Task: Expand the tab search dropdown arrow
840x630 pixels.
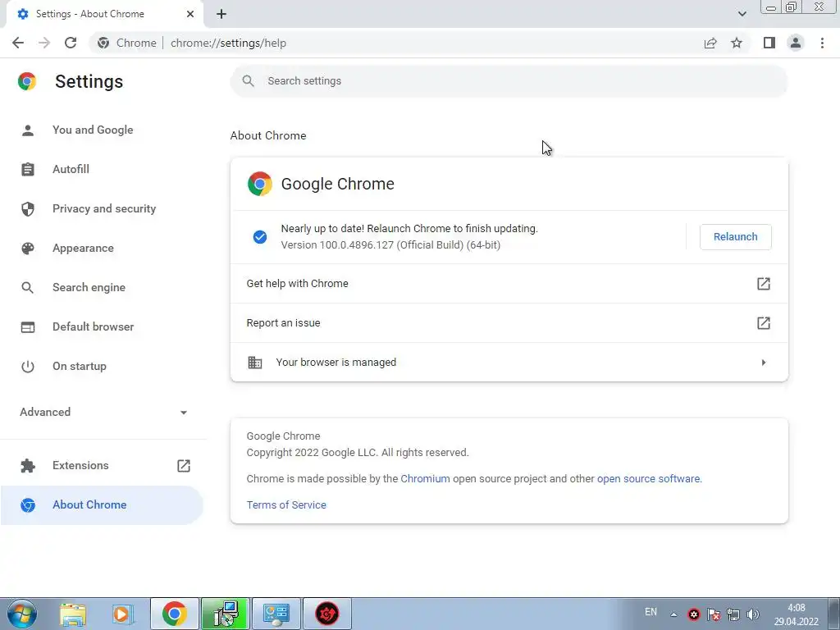Action: click(742, 14)
